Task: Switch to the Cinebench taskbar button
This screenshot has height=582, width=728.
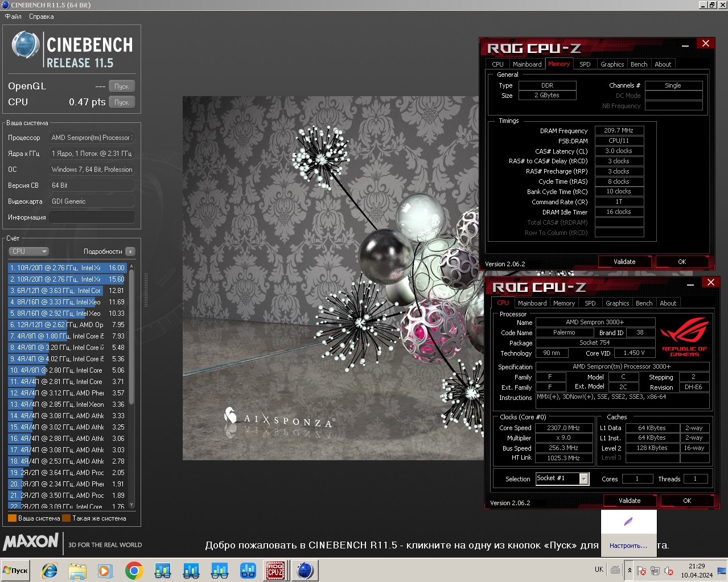Action: pos(305,571)
